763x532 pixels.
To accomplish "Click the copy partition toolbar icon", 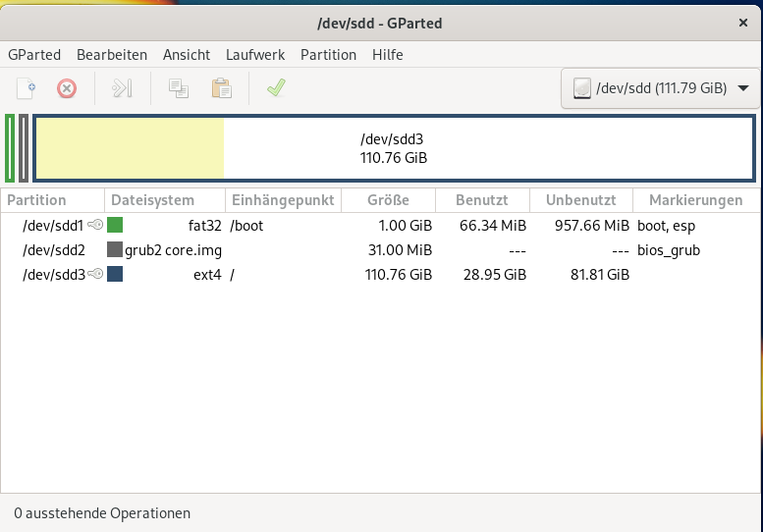I will tap(179, 88).
